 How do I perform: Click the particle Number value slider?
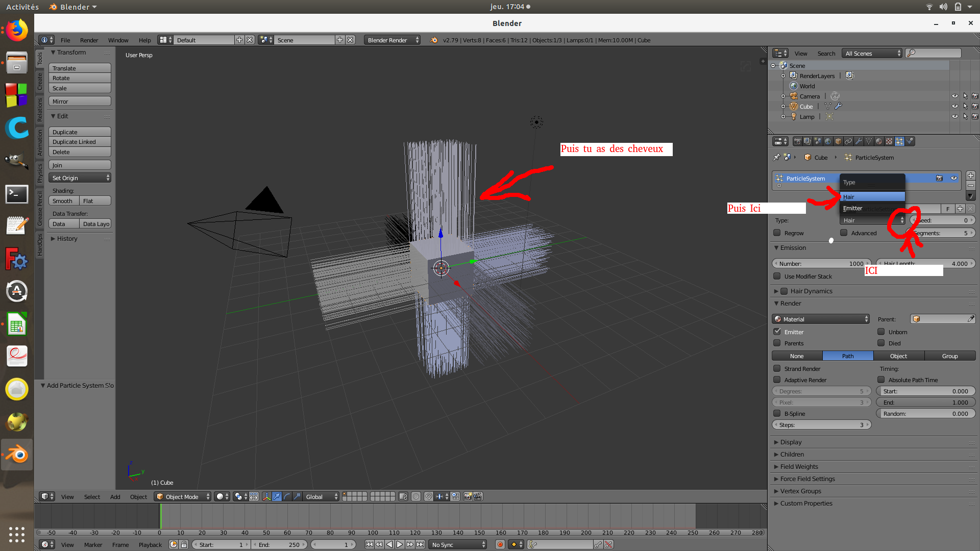point(821,264)
